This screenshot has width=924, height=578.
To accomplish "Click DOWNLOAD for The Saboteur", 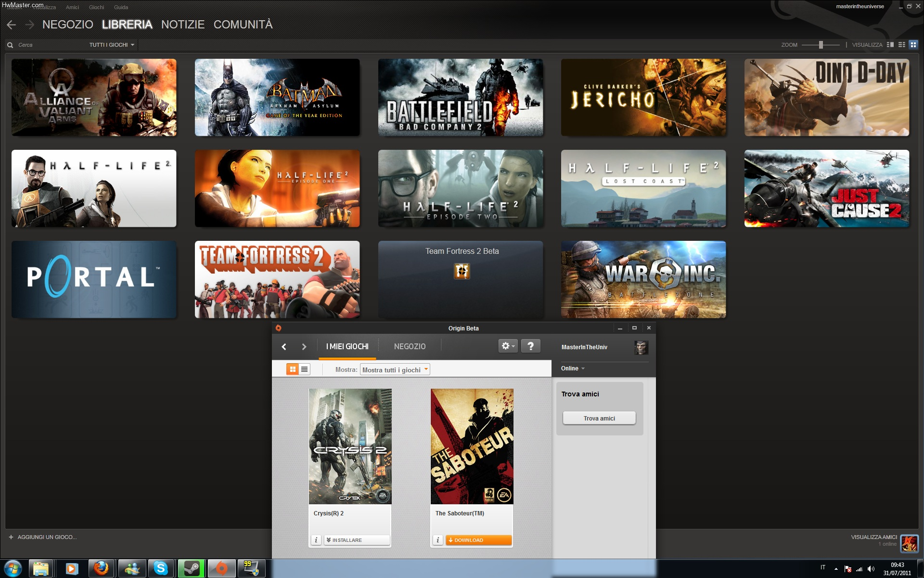I will pos(478,540).
